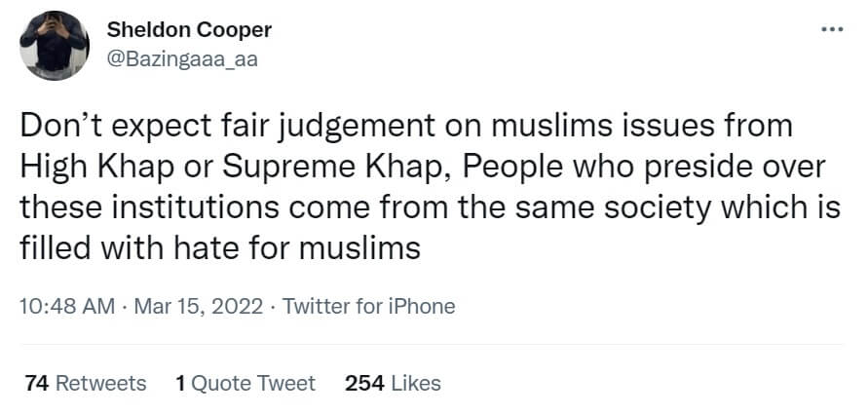
Task: Click the number 74 in retweet count
Action: click(x=37, y=383)
